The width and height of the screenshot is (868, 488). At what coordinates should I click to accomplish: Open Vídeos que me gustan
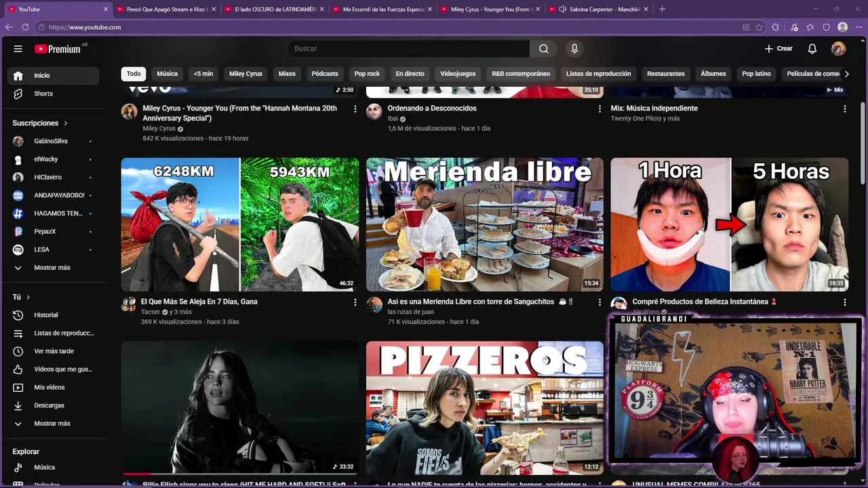[x=54, y=369]
